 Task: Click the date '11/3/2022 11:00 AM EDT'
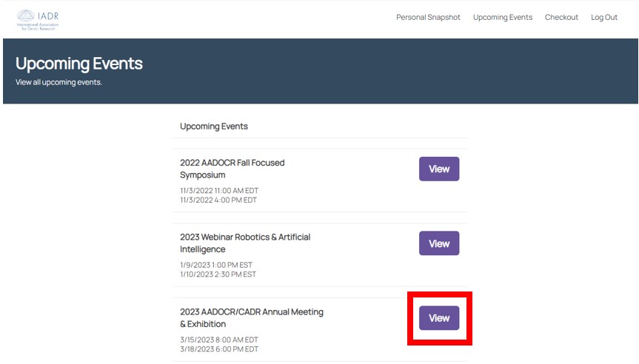pyautogui.click(x=219, y=191)
